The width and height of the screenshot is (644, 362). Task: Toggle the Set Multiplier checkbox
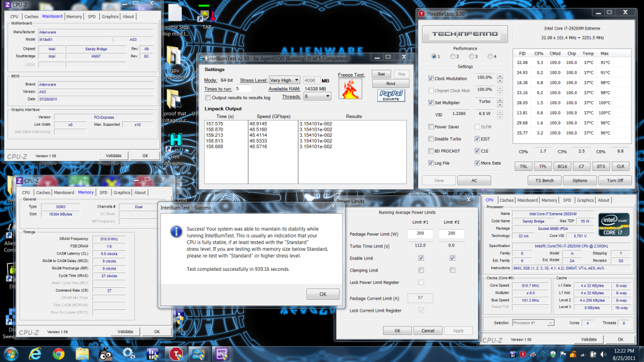point(431,102)
